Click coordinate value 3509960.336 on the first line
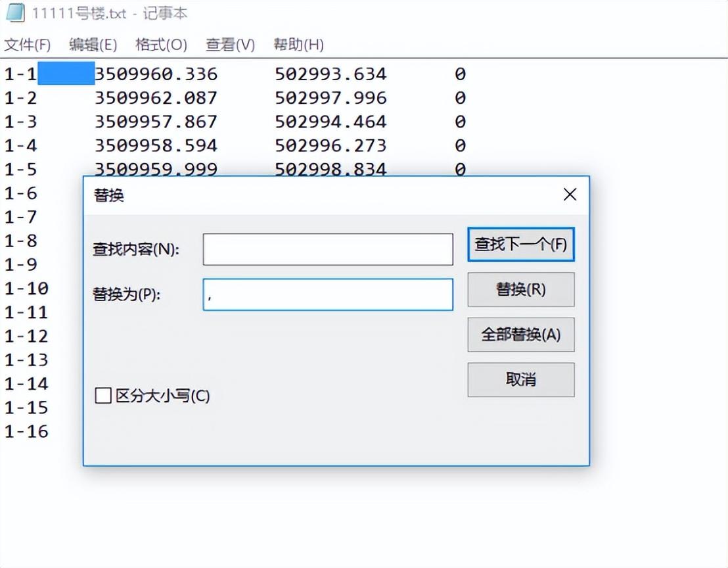The image size is (728, 568). 157,74
